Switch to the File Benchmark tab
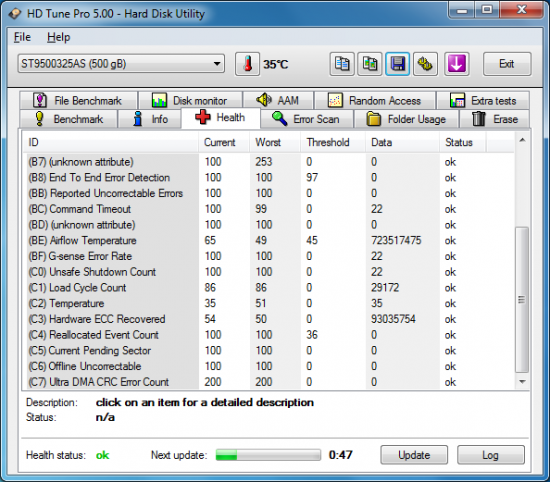 79,100
